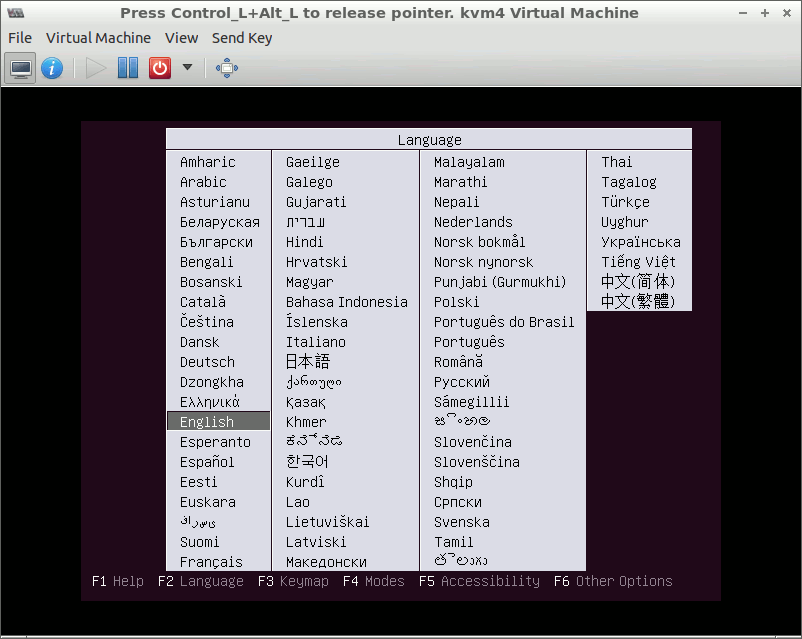Open virtual hardware details info icon
The width and height of the screenshot is (802, 639).
[x=52, y=68]
